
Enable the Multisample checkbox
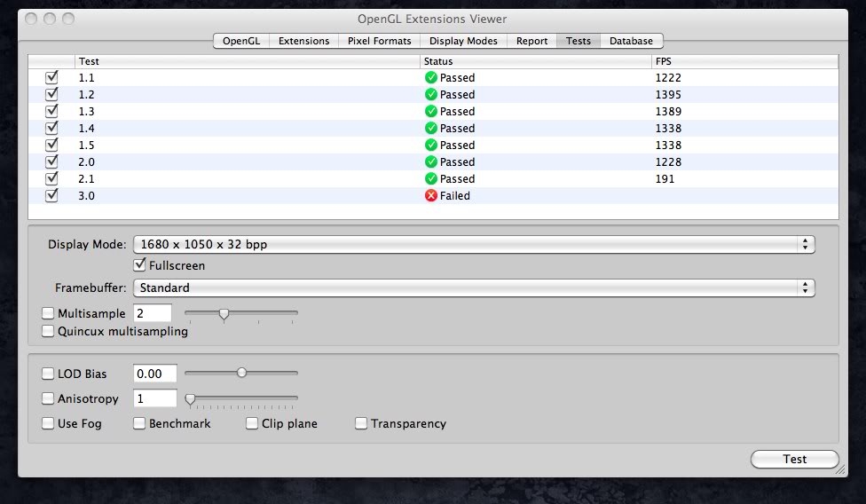(48, 313)
